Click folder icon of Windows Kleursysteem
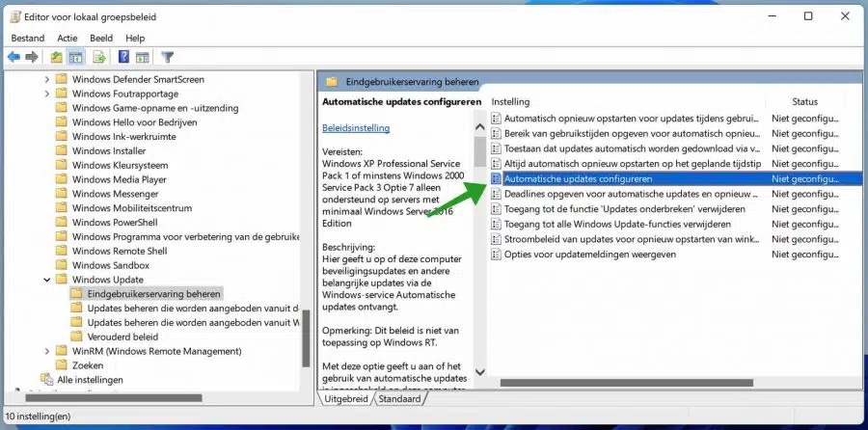The width and height of the screenshot is (868, 430). pos(62,165)
